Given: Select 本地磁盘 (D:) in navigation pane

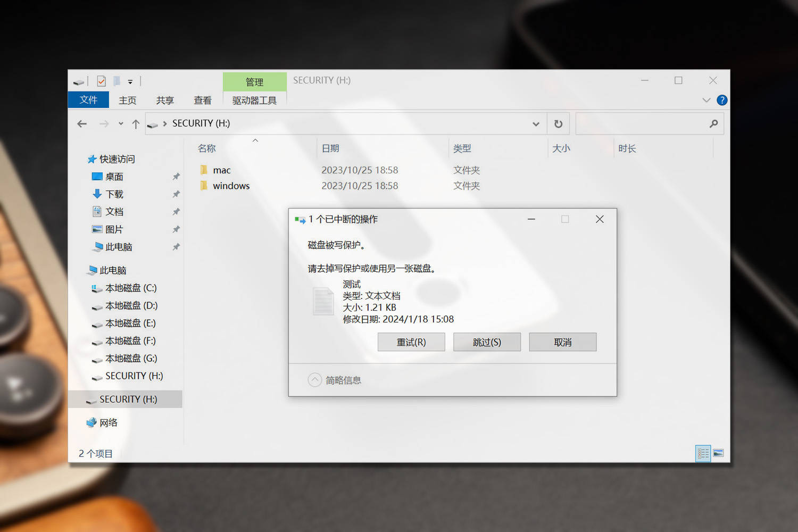Looking at the screenshot, I should click(131, 305).
